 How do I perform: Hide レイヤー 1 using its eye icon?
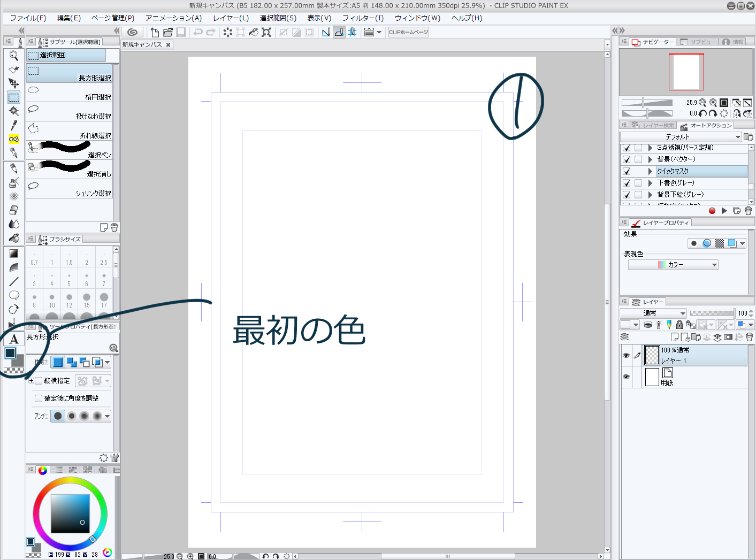pyautogui.click(x=626, y=355)
